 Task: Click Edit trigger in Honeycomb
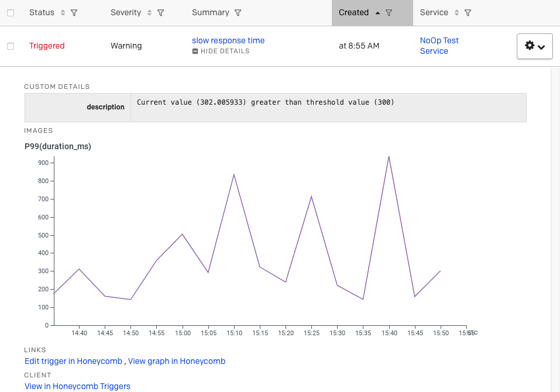point(73,361)
